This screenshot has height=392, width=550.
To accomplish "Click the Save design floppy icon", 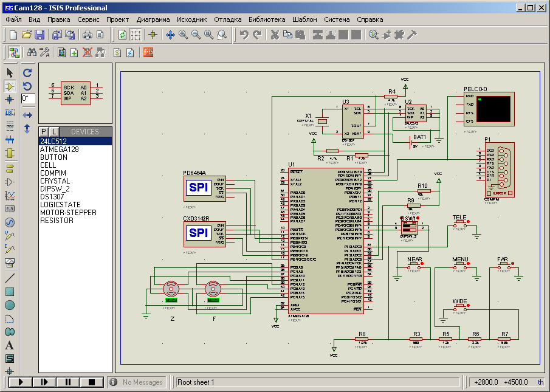I will coord(40,35).
